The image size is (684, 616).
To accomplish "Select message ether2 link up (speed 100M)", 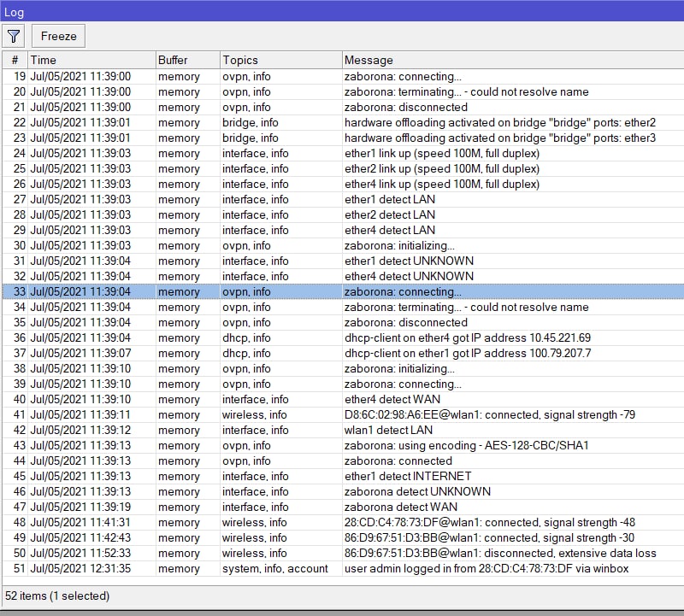I will tap(442, 168).
